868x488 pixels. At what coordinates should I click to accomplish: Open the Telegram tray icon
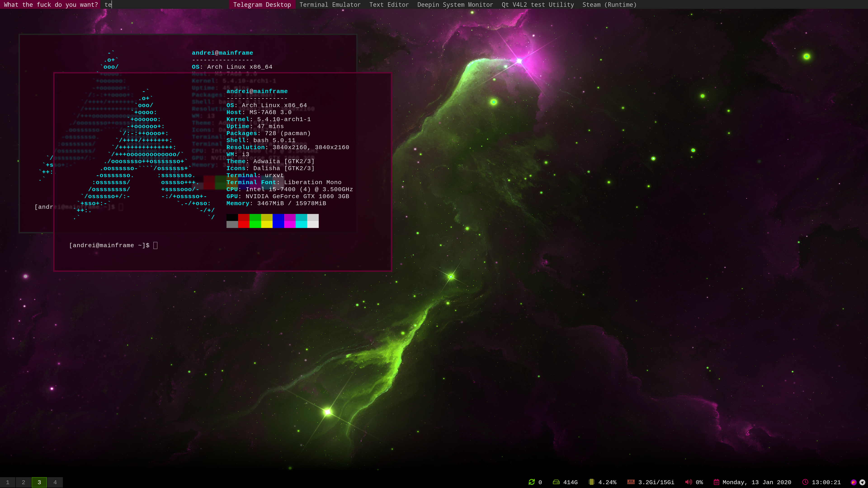point(862,482)
